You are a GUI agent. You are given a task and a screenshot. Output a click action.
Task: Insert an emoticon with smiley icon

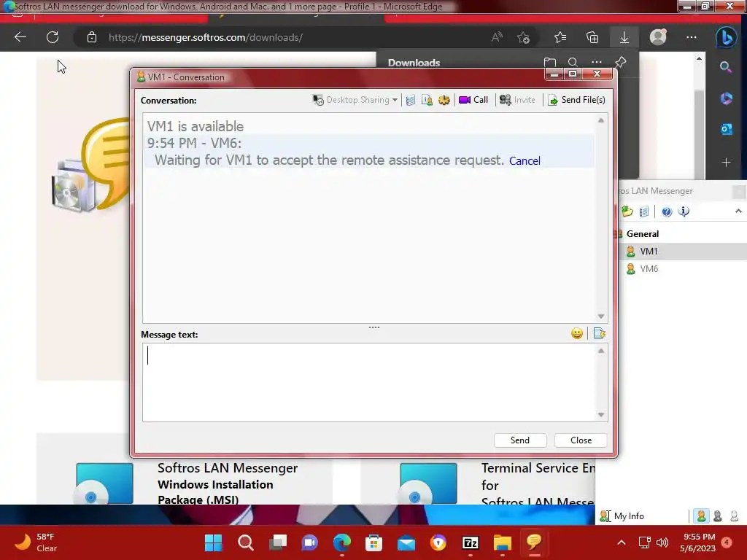pyautogui.click(x=577, y=333)
